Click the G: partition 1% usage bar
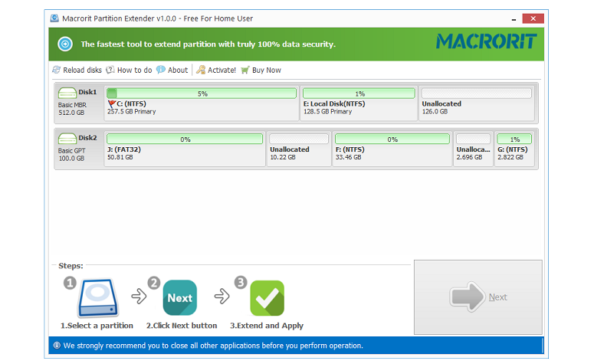This screenshot has height=364, width=594. point(514,139)
